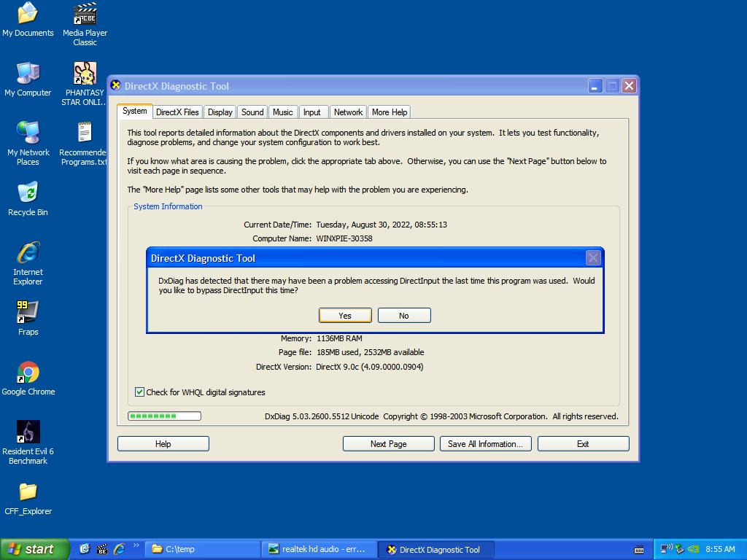Switch to C:\temp taskbar window

coord(203,550)
